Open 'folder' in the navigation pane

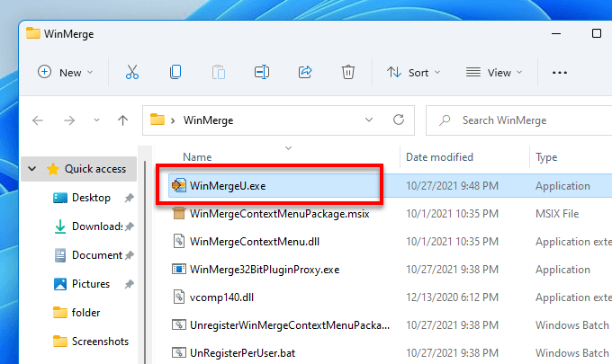coord(85,313)
